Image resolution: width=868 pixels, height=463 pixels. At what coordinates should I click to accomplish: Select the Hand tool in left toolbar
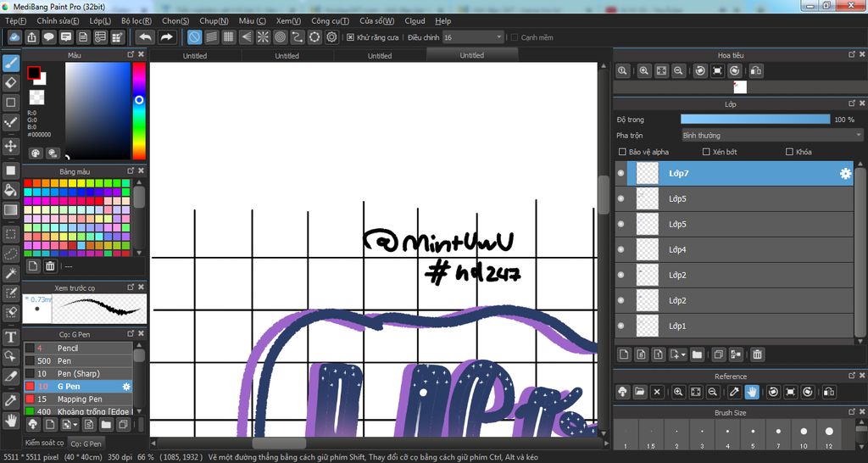click(x=10, y=421)
